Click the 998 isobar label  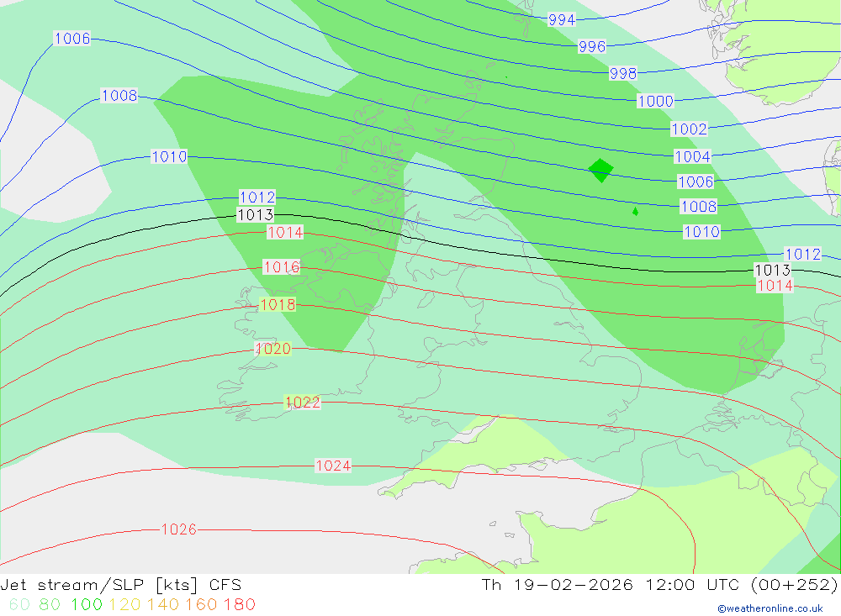(x=623, y=73)
